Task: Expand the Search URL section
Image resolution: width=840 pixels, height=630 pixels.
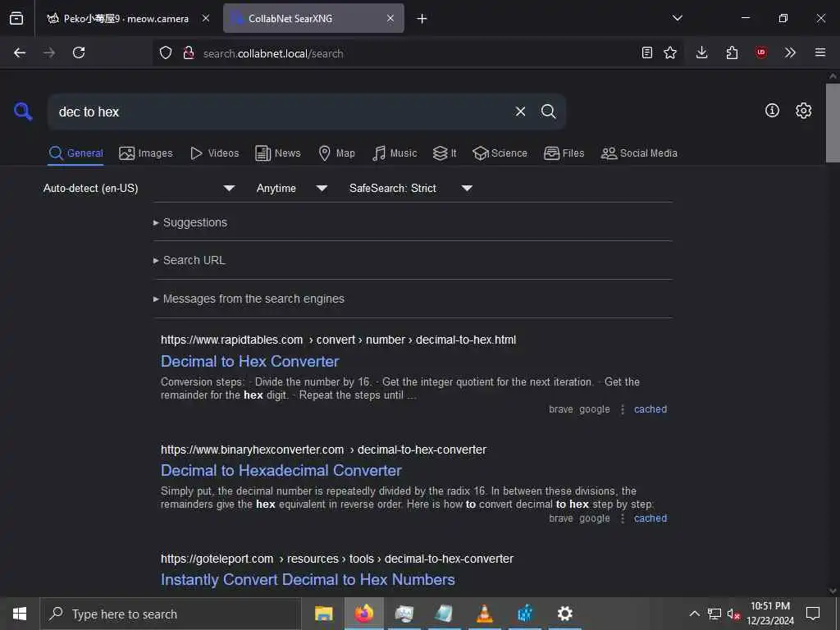Action: coord(189,260)
